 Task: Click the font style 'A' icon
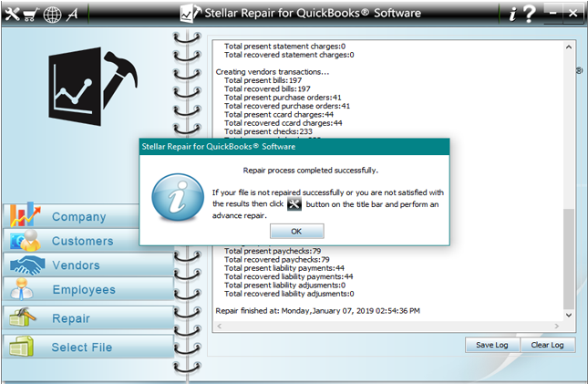tap(72, 15)
